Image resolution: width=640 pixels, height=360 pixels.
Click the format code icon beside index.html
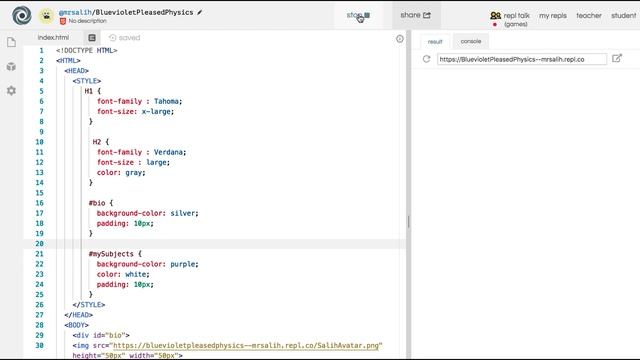92,38
